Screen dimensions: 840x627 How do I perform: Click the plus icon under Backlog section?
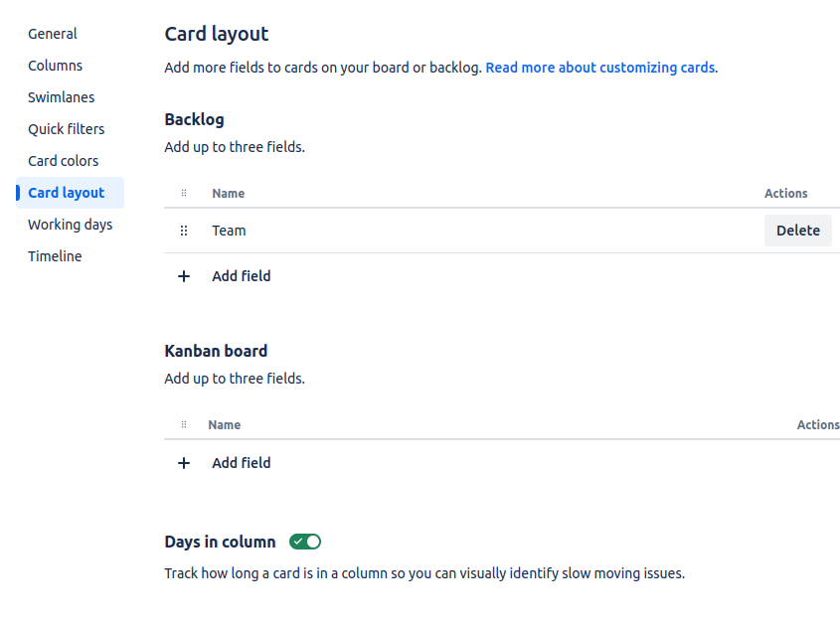tap(184, 276)
